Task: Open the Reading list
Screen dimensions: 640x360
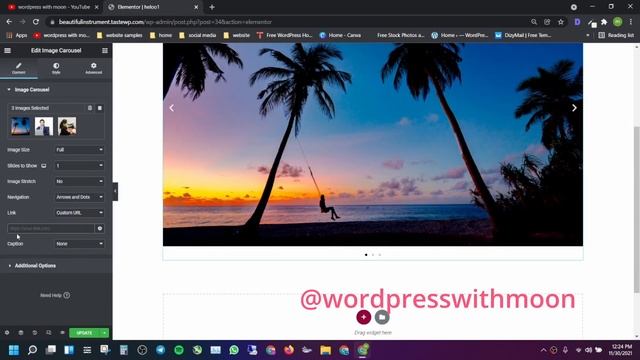Action: 616,36
